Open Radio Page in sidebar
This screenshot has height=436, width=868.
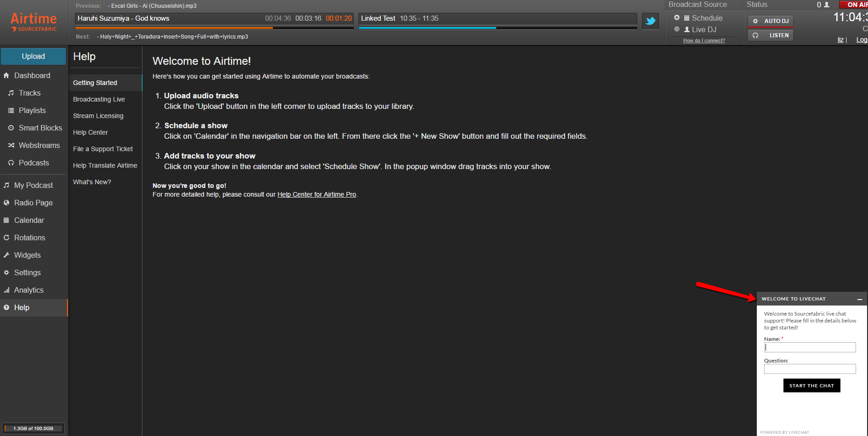pos(34,203)
